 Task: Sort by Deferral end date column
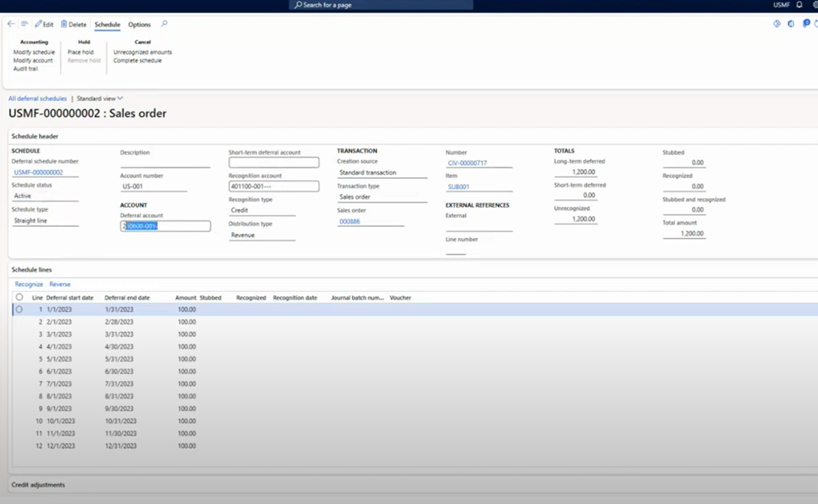click(x=127, y=298)
